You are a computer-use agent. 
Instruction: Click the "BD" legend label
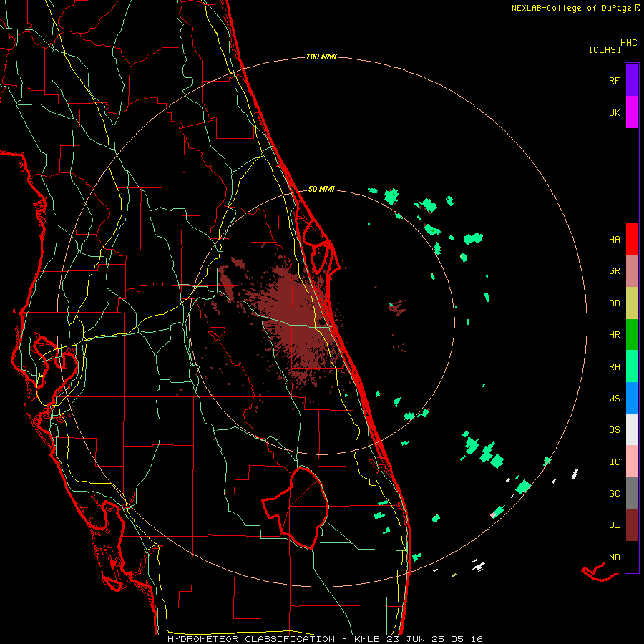pyautogui.click(x=614, y=303)
